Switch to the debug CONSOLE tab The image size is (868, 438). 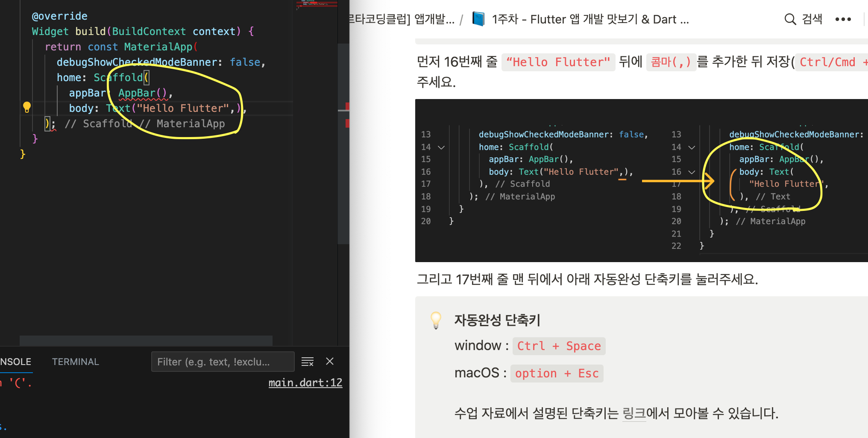[x=15, y=362]
